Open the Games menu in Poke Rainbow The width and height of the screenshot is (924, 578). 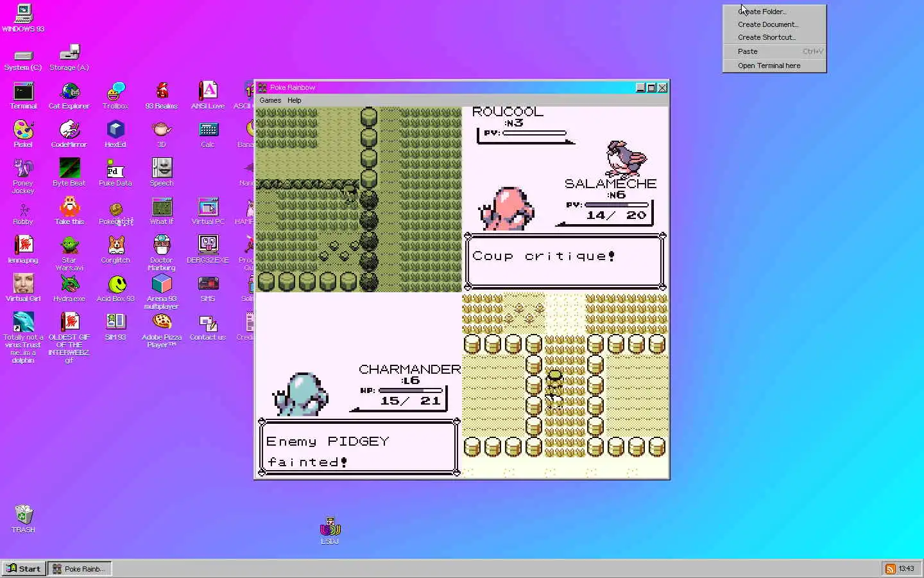(270, 100)
